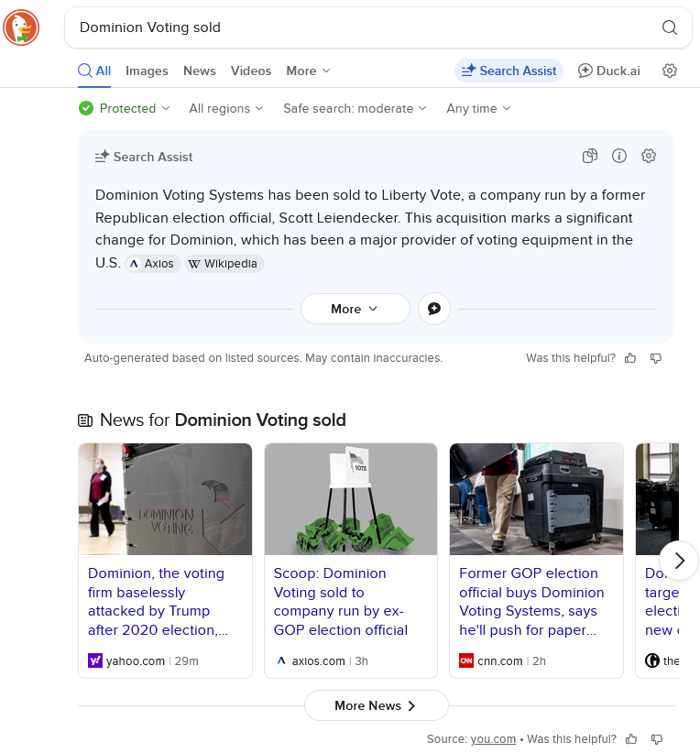Expand the Any time filter
The height and width of the screenshot is (753, 700).
tap(478, 108)
